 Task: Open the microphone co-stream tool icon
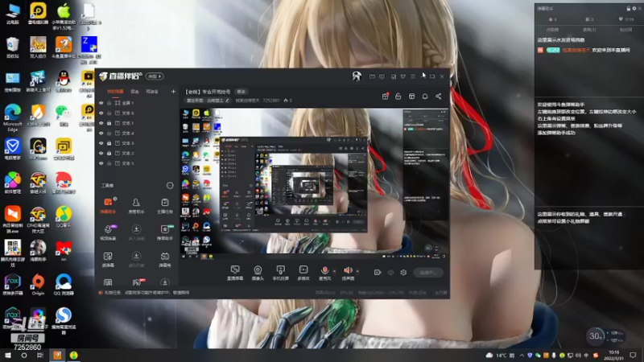(108, 232)
